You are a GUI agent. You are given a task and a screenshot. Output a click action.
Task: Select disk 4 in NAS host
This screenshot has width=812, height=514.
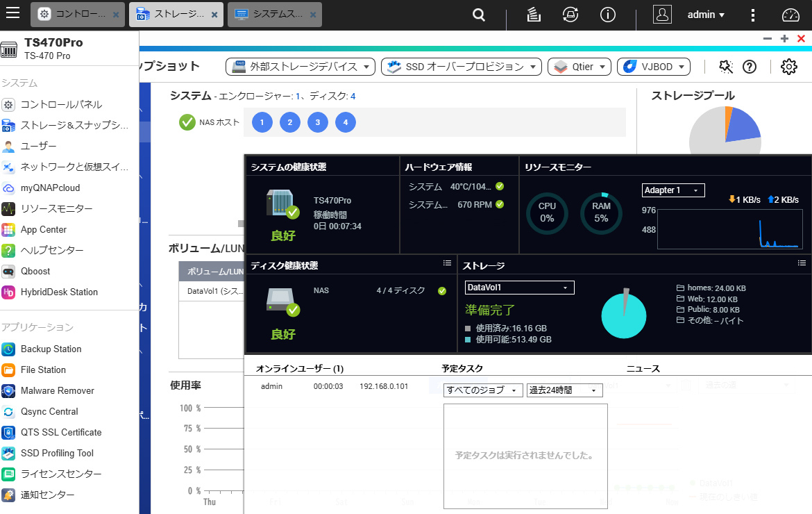pyautogui.click(x=346, y=122)
